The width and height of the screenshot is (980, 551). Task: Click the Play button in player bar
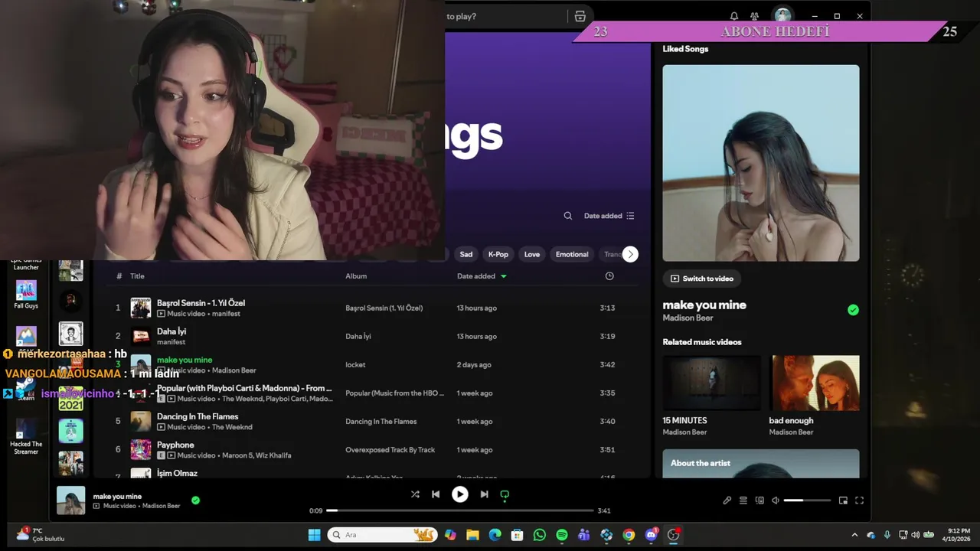click(x=460, y=494)
